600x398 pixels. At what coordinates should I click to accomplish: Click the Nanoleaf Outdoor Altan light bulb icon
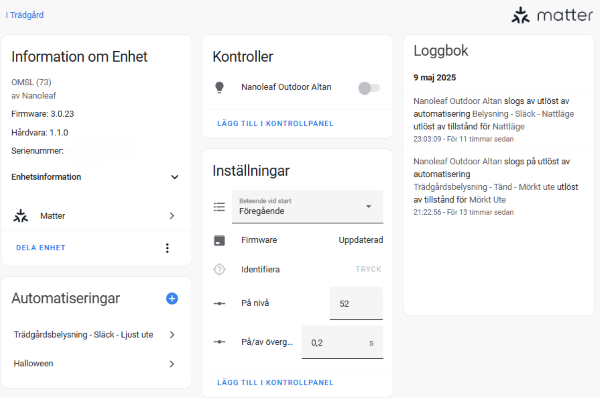click(x=219, y=88)
